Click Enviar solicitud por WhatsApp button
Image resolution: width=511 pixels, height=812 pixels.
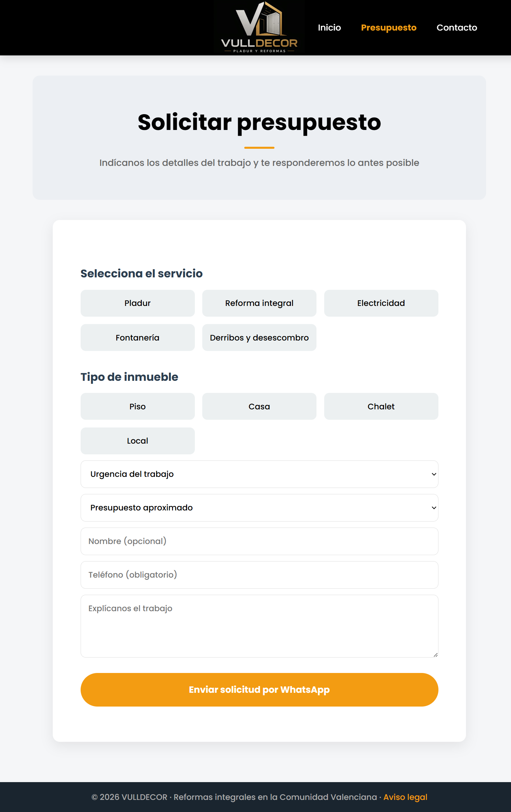click(x=259, y=689)
